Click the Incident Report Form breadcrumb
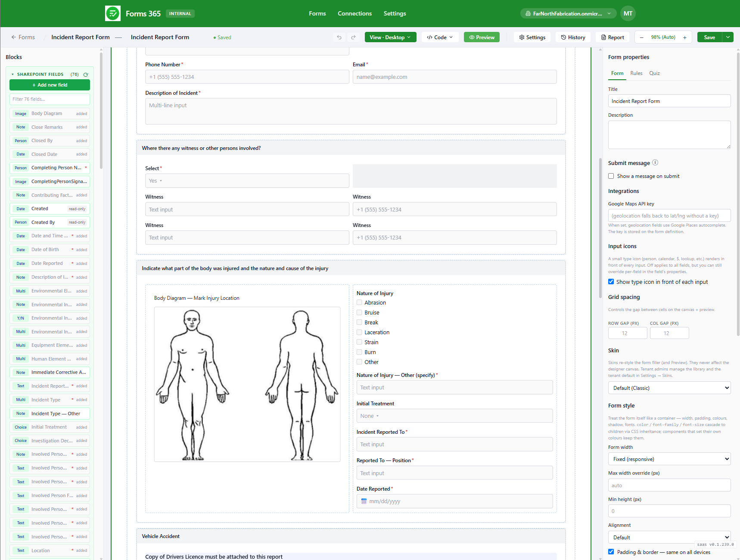Viewport: 740px width, 560px height. click(81, 37)
